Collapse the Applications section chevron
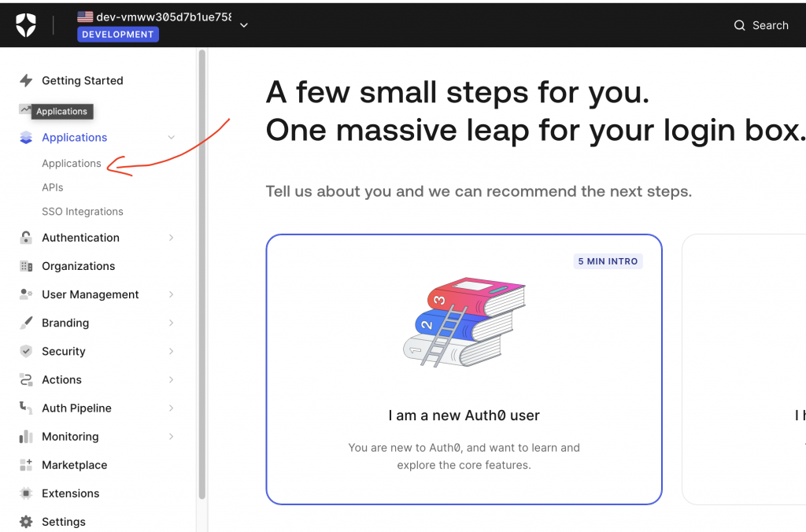This screenshot has height=532, width=806. coord(171,137)
